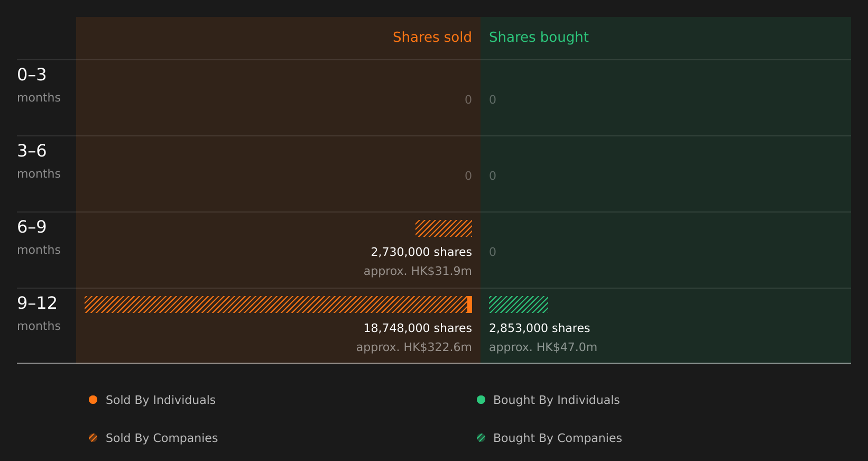This screenshot has height=461, width=868.
Task: Click the 6–9 months row label
Action: click(x=39, y=237)
